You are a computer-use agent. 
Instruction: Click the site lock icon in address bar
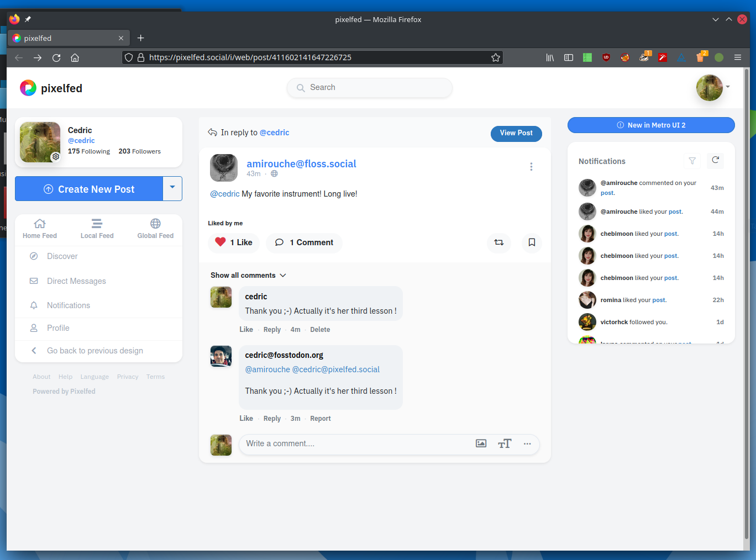(x=141, y=57)
